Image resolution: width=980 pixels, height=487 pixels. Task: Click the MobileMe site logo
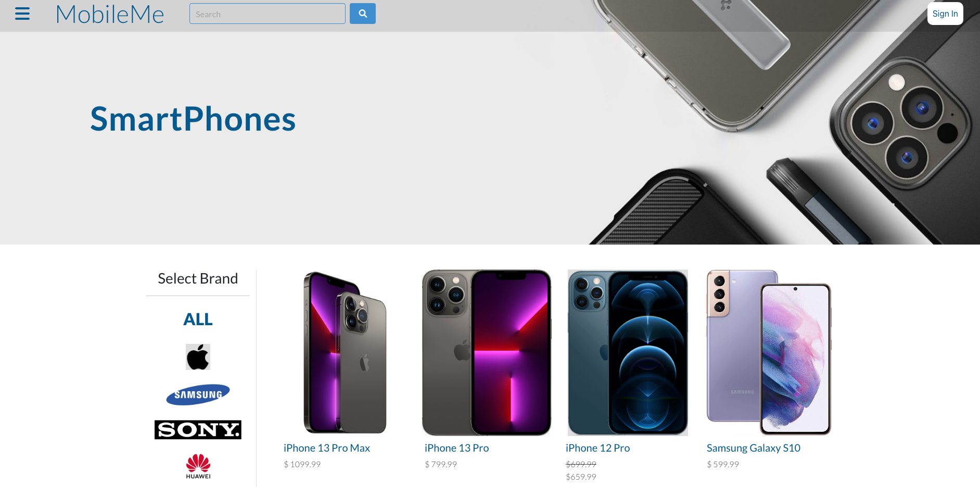click(x=110, y=14)
